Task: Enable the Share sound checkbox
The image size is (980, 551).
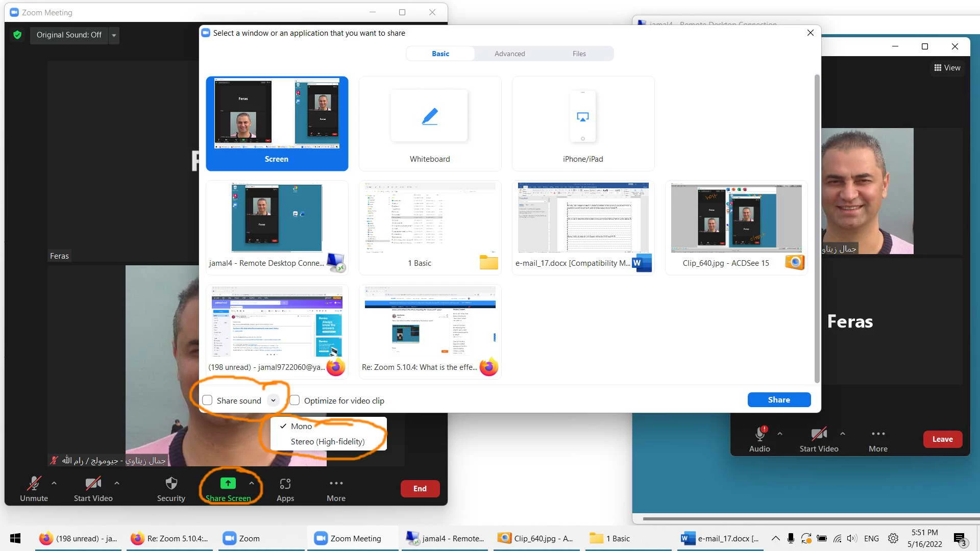Action: tap(207, 400)
